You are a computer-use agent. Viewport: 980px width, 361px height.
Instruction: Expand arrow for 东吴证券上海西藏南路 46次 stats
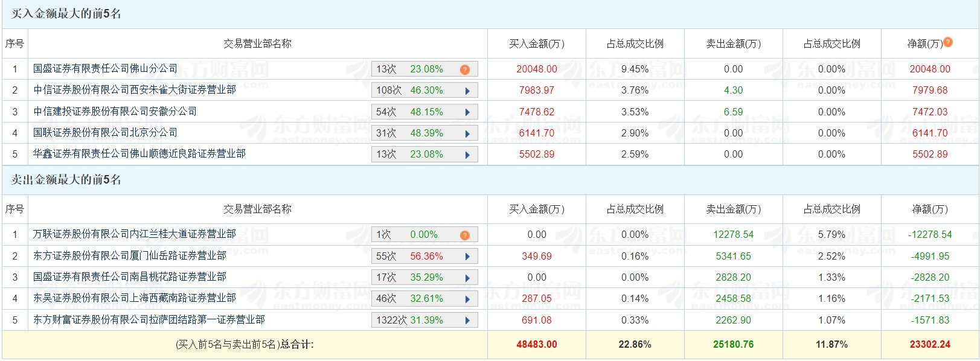467,299
